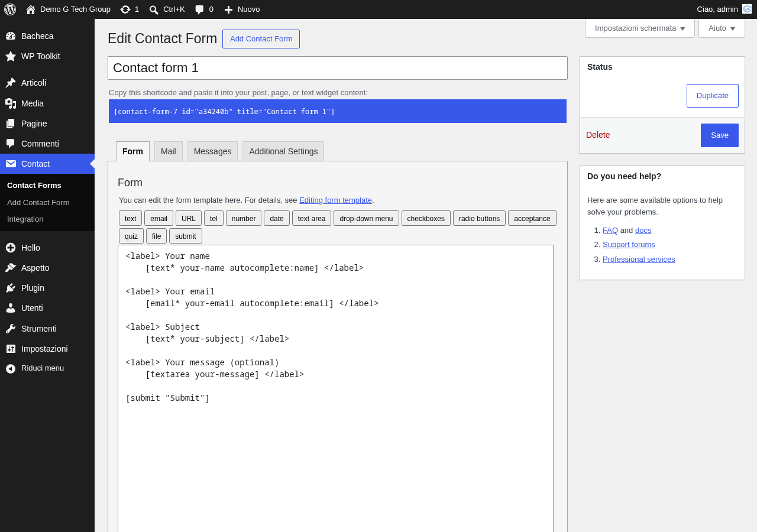This screenshot has width=757, height=532.
Task: Expand the Aiuto help dropdown
Action: [722, 28]
